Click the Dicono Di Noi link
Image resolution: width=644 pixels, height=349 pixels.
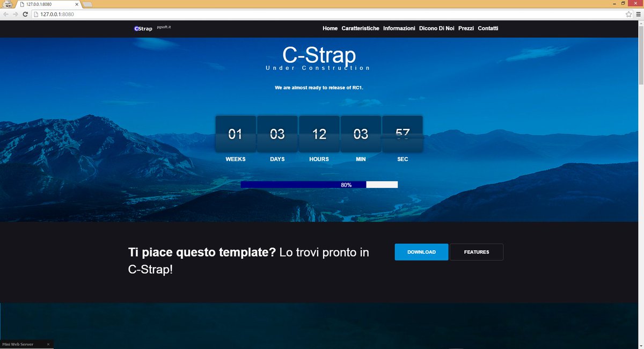pos(436,28)
